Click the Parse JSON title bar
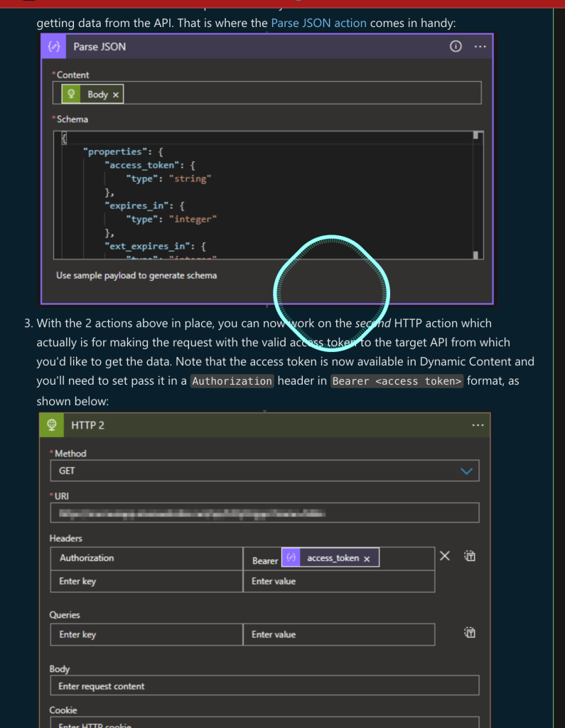This screenshot has height=728, width=565. pyautogui.click(x=267, y=46)
